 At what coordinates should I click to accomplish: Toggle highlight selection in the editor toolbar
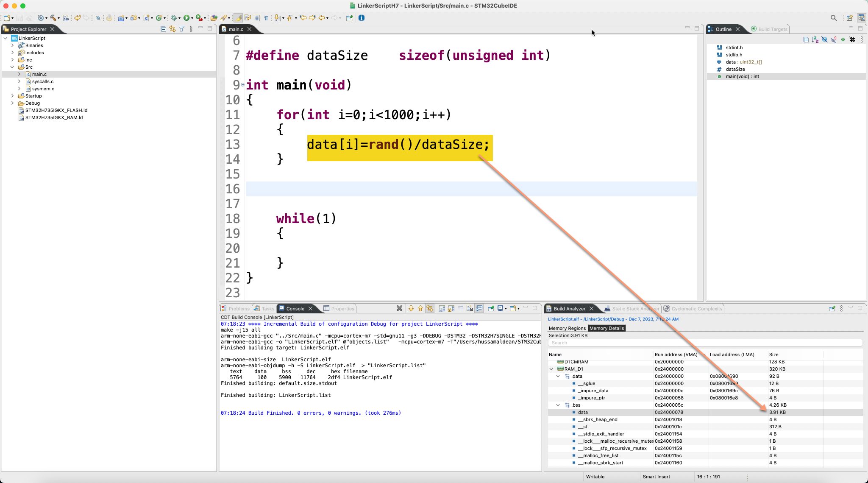point(238,18)
